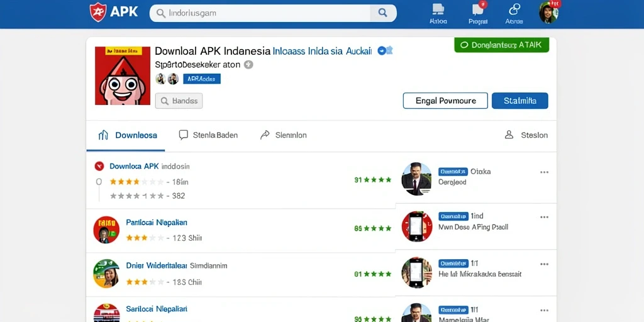644x322 pixels.
Task: Click the blue APK tag under subtitle
Action: (202, 79)
